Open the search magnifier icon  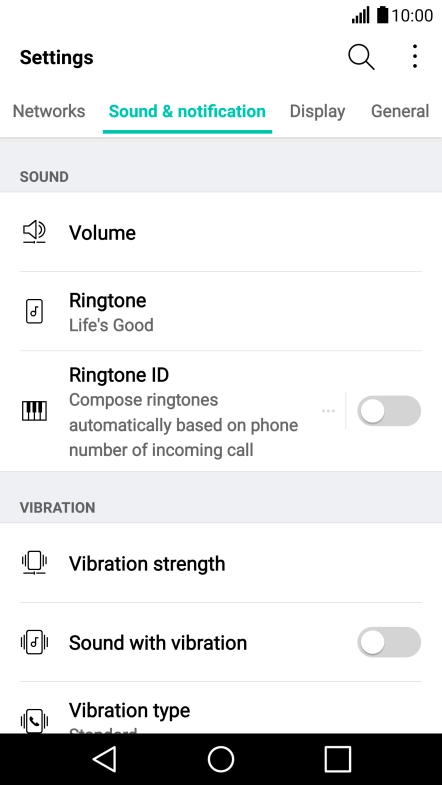click(361, 57)
